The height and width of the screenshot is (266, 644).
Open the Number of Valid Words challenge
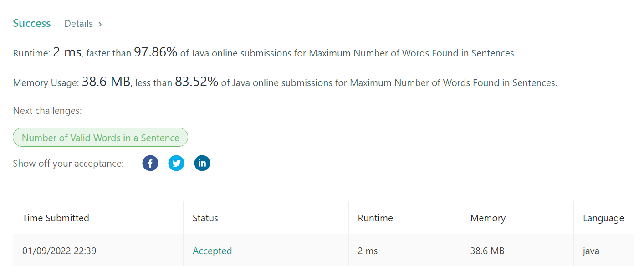[x=100, y=137]
